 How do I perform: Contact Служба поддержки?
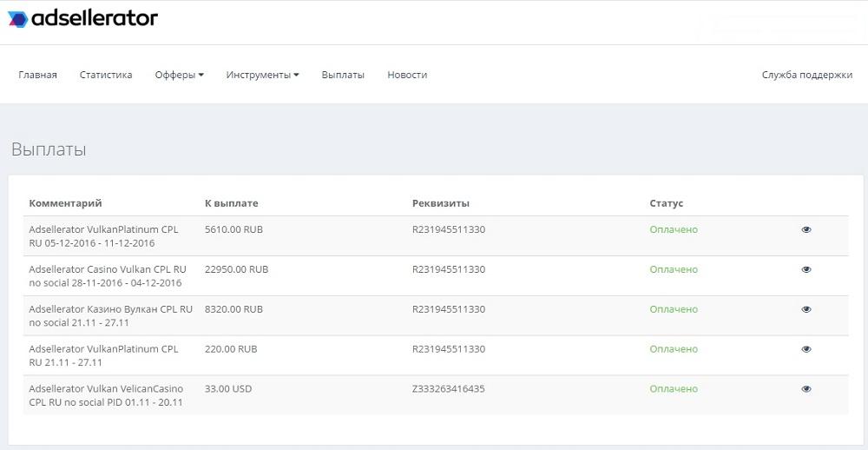[807, 75]
